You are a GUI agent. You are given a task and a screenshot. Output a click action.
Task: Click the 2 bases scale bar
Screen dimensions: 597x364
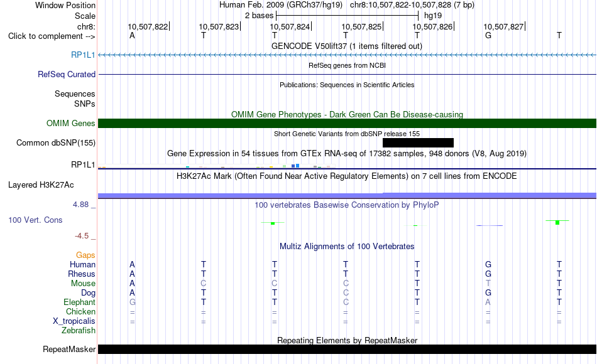point(348,16)
